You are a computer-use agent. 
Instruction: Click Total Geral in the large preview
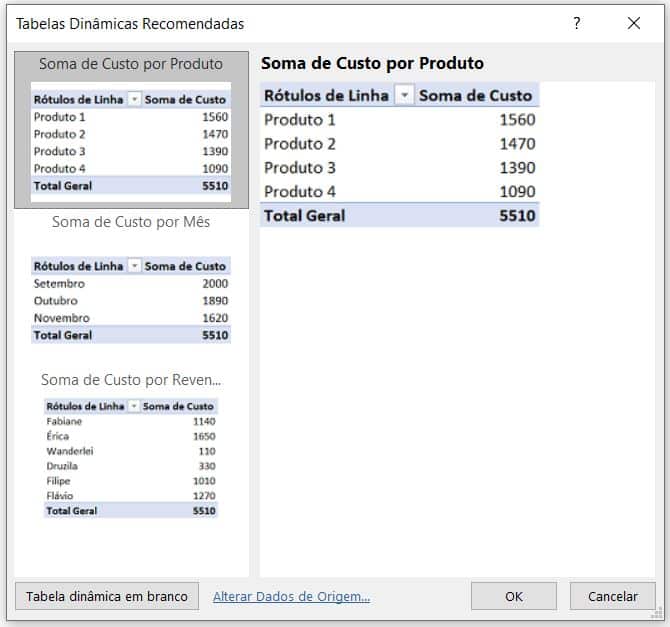coord(305,215)
